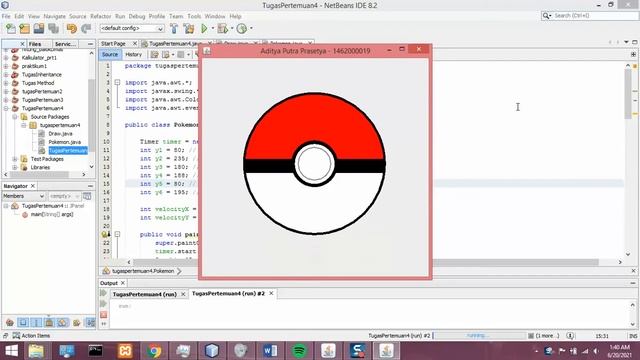Open the Tools menu

point(194,16)
